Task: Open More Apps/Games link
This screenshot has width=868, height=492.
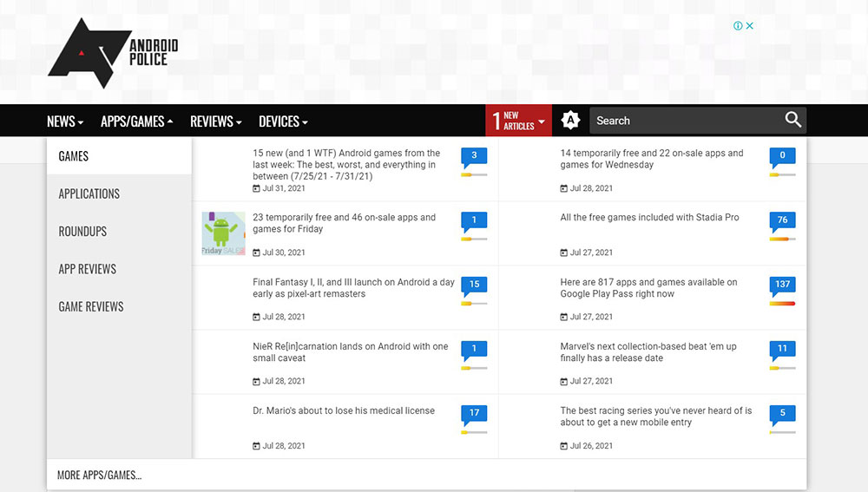Action: coord(99,475)
